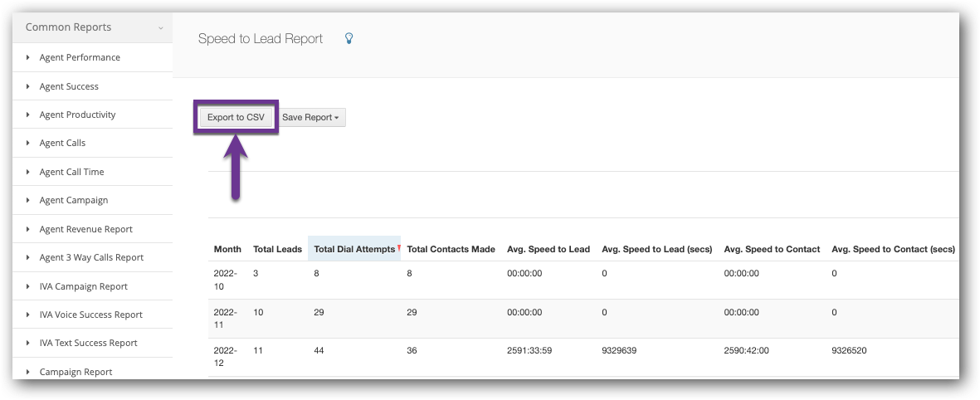Click the Export to CSV button
This screenshot has height=400, width=980.
pos(236,118)
